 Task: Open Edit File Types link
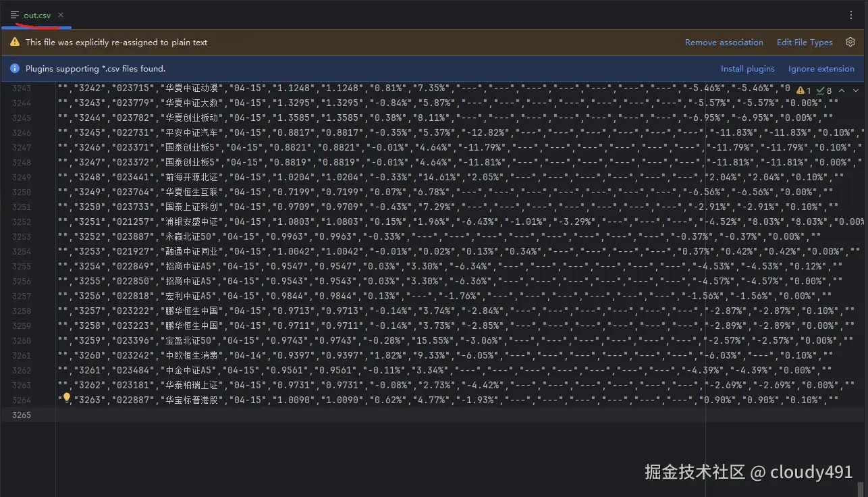805,42
